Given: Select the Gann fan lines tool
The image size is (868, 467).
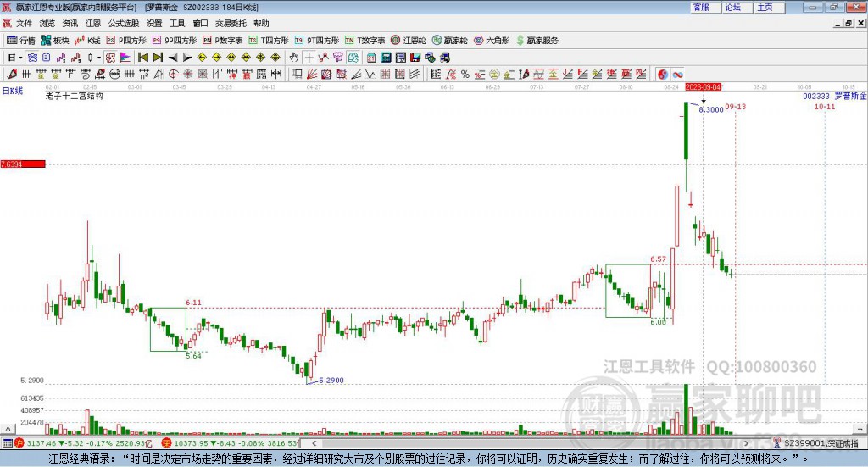Looking at the screenshot, I should [x=312, y=74].
